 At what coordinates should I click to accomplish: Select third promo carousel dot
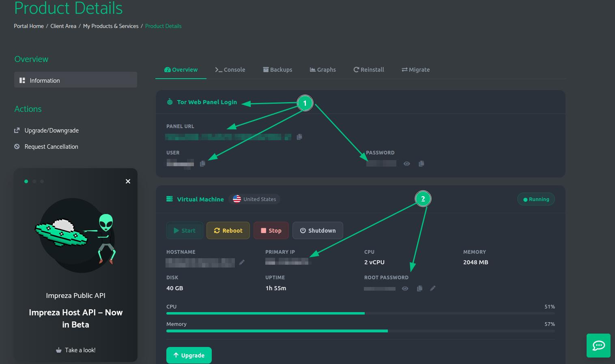coord(42,181)
